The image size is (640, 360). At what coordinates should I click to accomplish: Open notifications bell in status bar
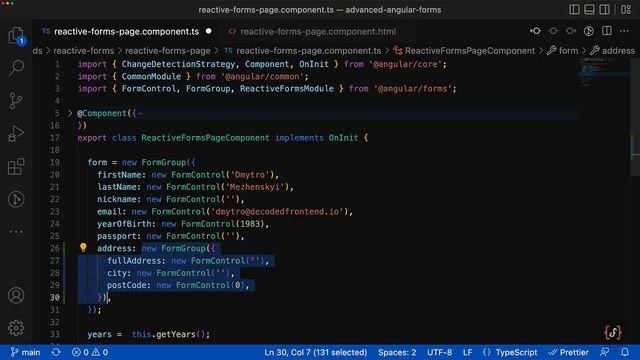[x=625, y=352]
